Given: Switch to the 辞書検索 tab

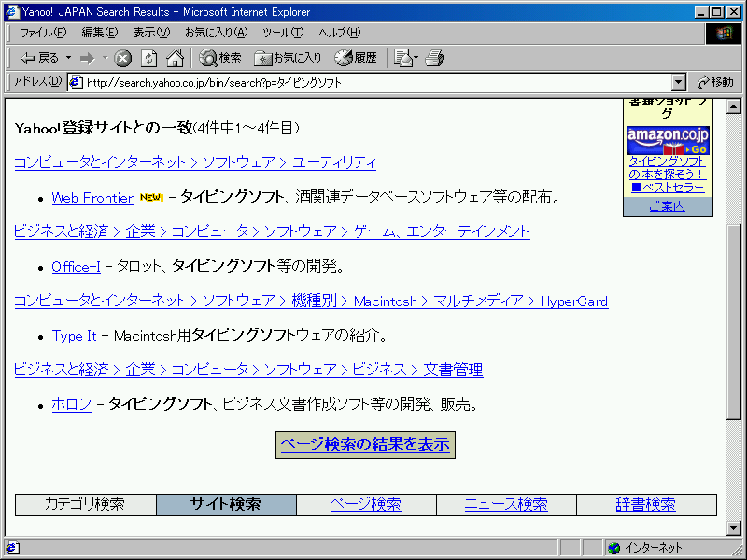Looking at the screenshot, I should [646, 504].
